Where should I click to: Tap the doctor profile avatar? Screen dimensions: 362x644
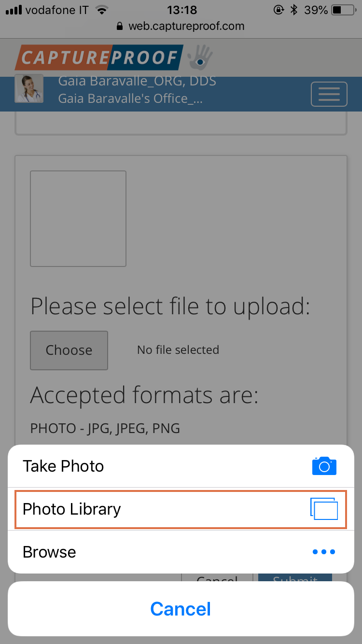[x=29, y=89]
